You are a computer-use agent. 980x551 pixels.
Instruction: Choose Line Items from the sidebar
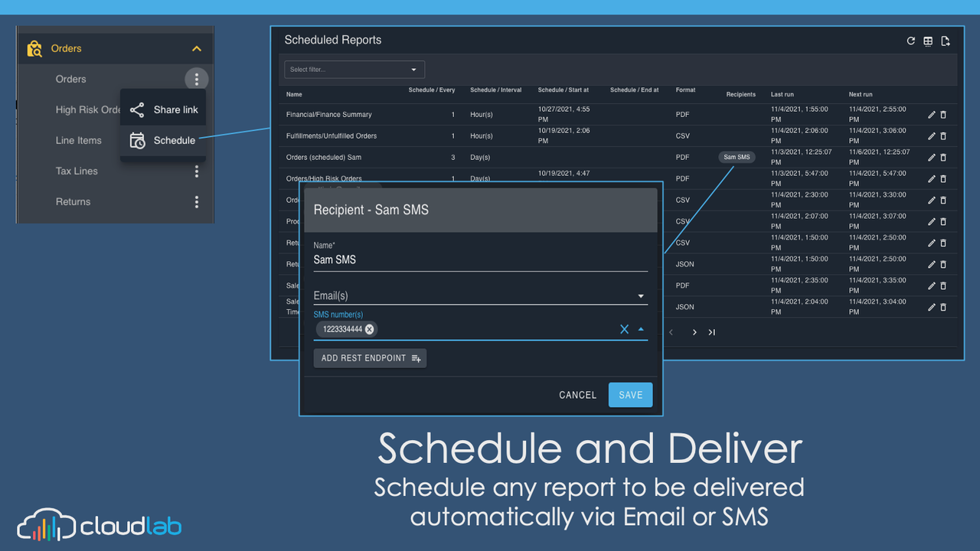tap(79, 140)
